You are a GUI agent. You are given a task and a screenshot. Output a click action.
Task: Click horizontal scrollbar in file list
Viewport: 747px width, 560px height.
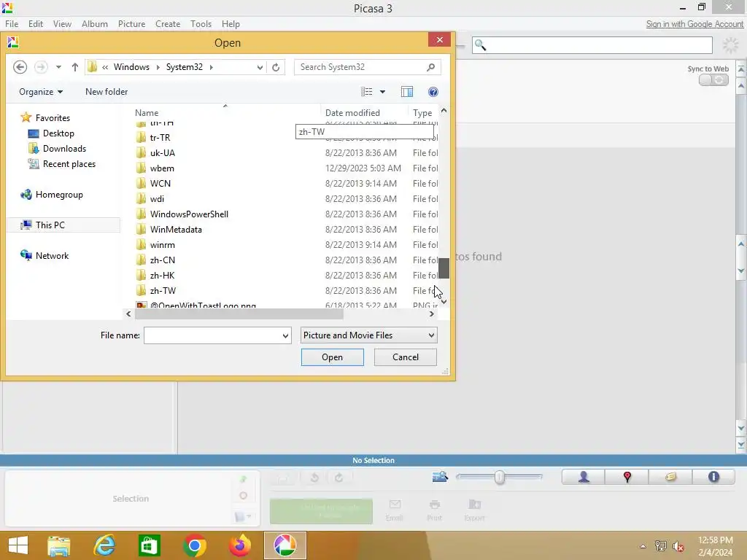239,314
